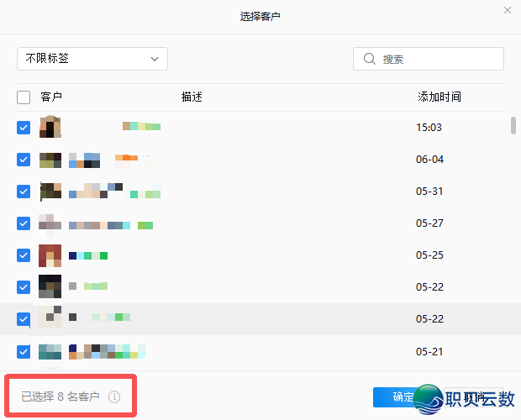
Task: Uncheck the customer added at 15:03
Action: [24, 128]
